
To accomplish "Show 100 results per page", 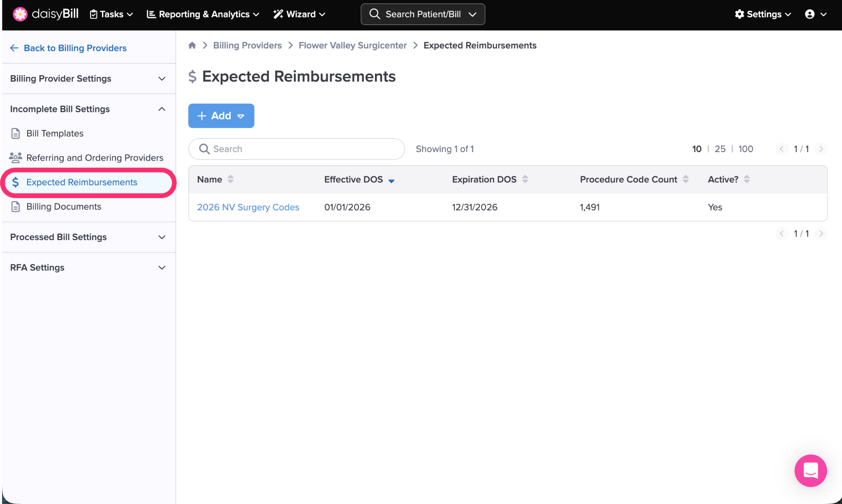I will (745, 149).
